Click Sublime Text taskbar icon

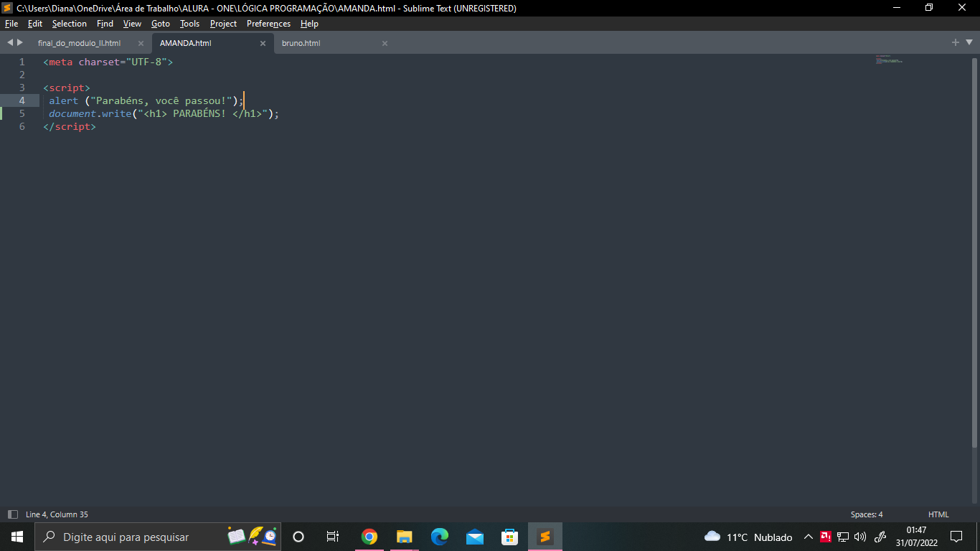(x=545, y=537)
